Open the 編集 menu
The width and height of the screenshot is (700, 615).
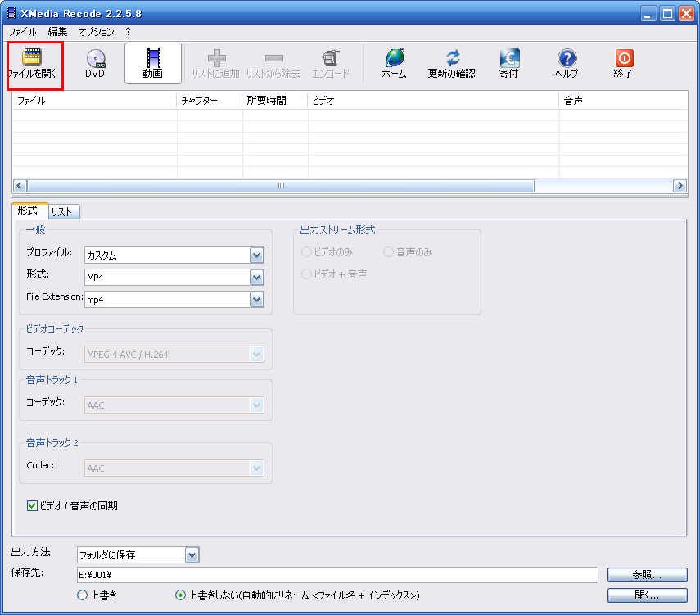57,32
